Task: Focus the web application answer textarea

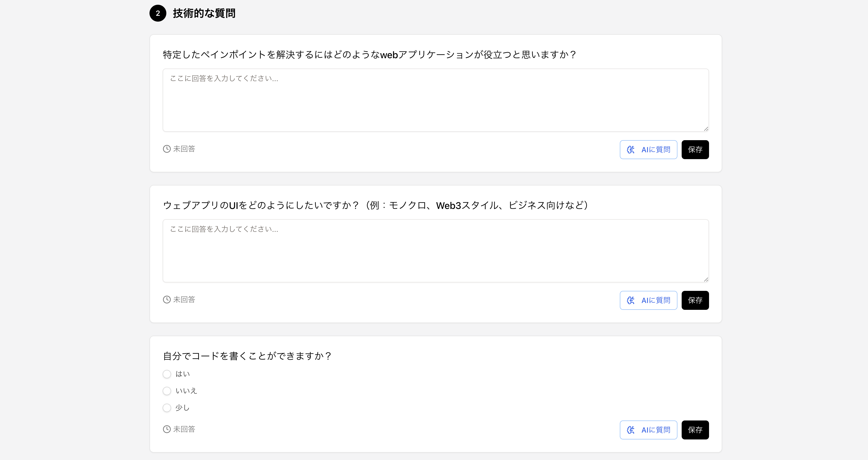Action: click(x=435, y=100)
